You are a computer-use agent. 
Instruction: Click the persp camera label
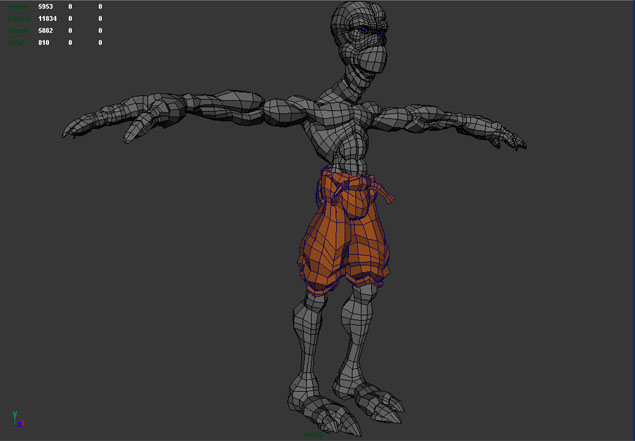click(314, 435)
